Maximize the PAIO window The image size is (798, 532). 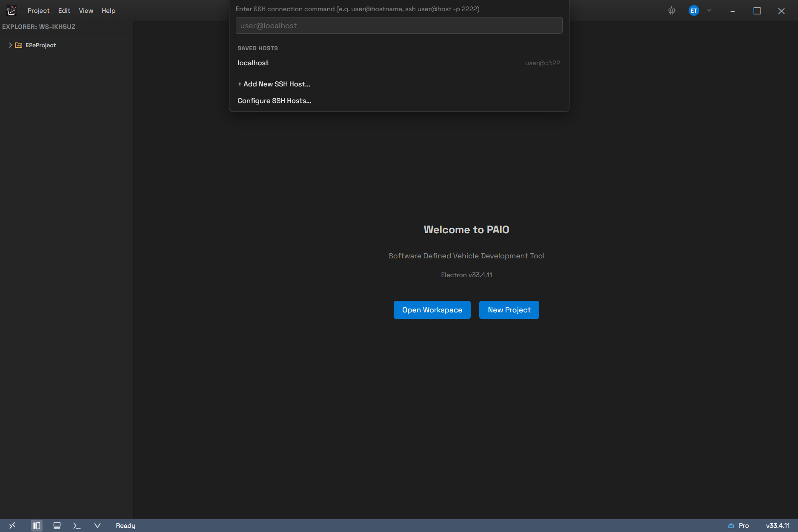pyautogui.click(x=757, y=11)
